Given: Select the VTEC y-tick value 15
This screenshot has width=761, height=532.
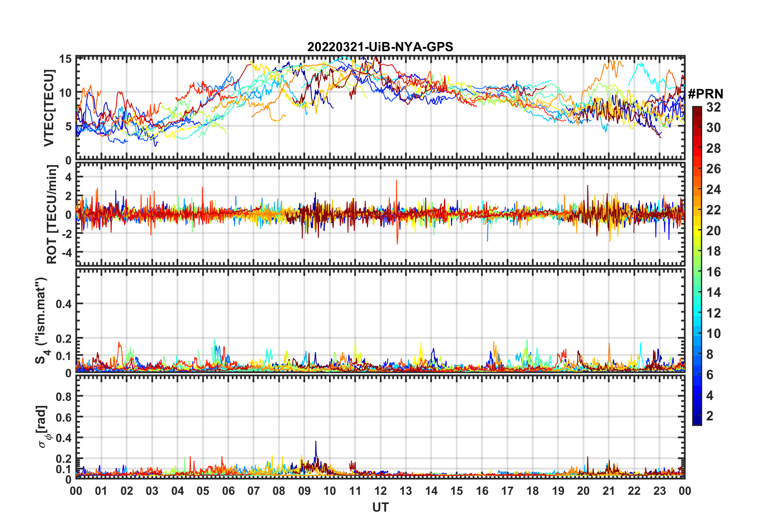Looking at the screenshot, I should (65, 59).
